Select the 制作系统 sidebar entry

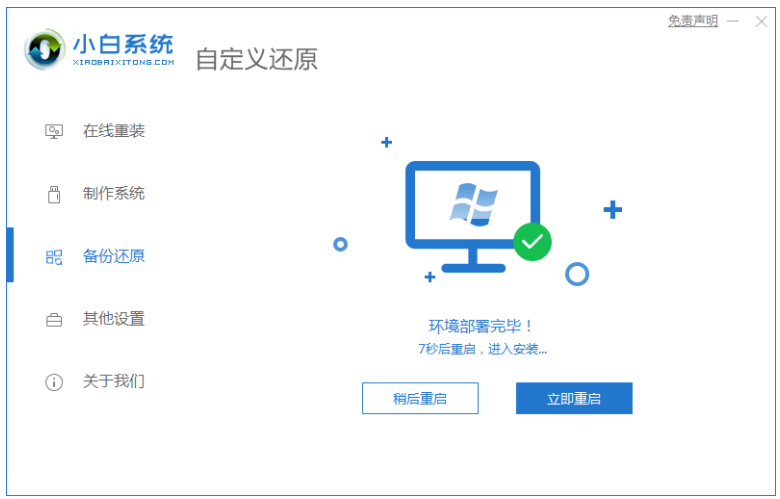(x=113, y=194)
